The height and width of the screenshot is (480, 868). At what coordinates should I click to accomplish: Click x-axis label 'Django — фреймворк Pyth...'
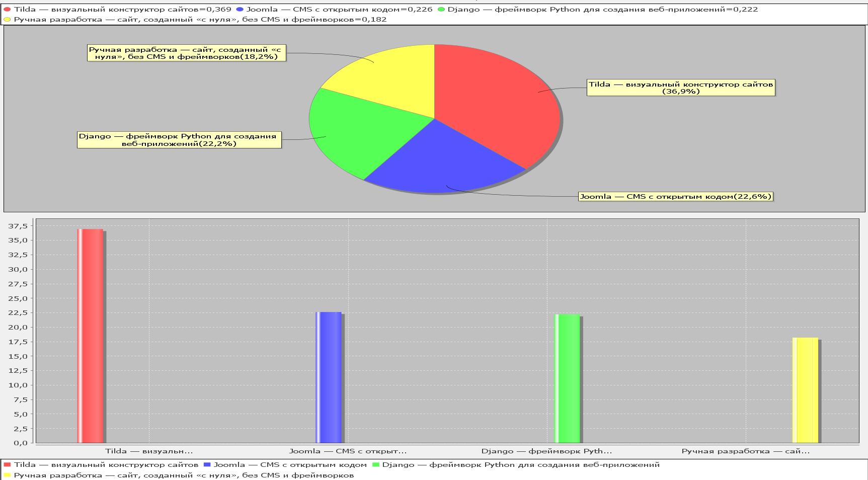(546, 451)
